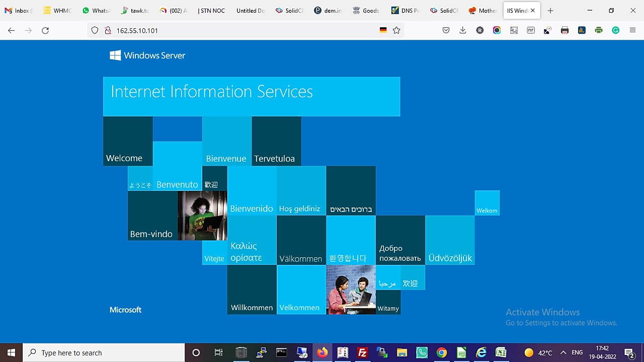Open Task View on the taskbar
644x362 pixels.
(x=218, y=352)
